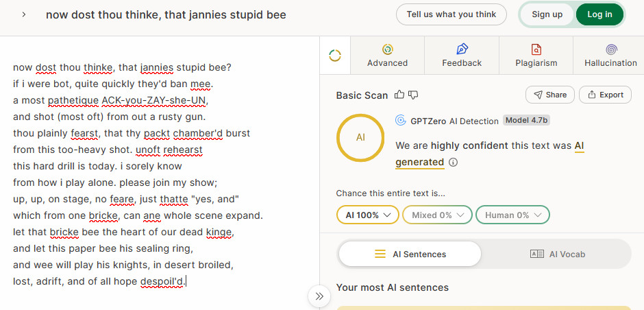The width and height of the screenshot is (644, 310).
Task: Click the word "despoil'd" in the poem
Action: click(x=162, y=282)
